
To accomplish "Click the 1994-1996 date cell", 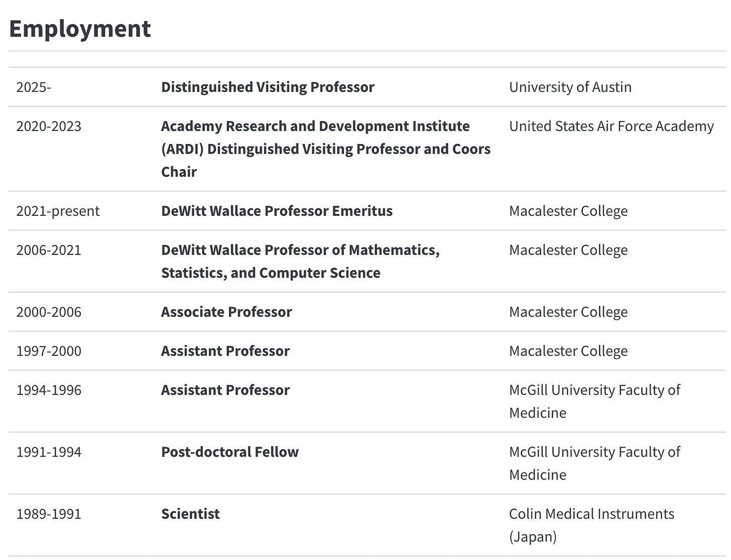I will [x=49, y=390].
